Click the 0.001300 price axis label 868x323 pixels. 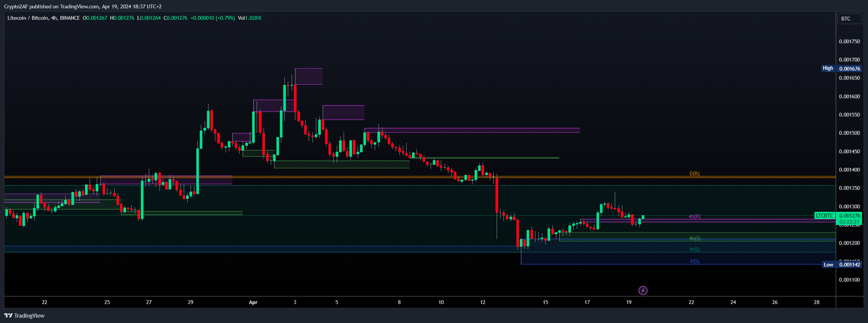pos(849,206)
